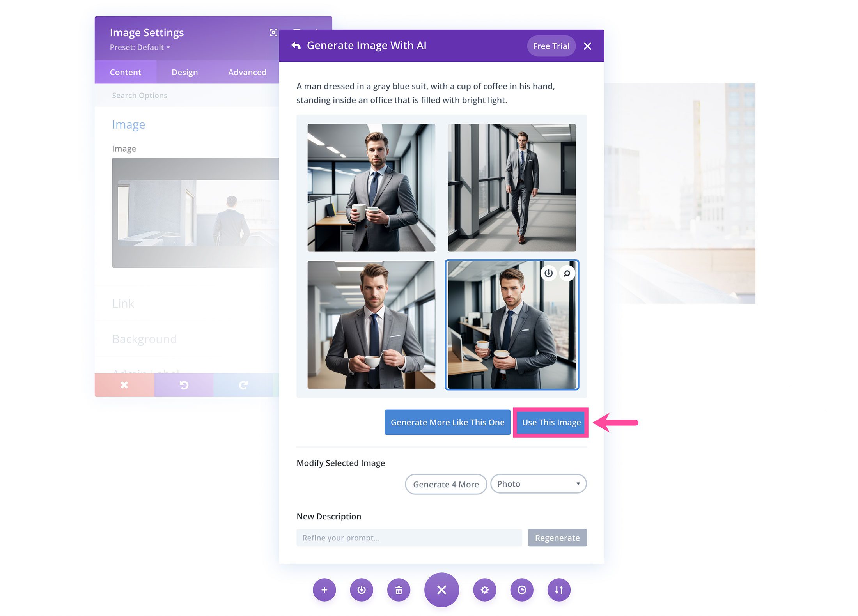Click the add new element icon

pyautogui.click(x=324, y=589)
